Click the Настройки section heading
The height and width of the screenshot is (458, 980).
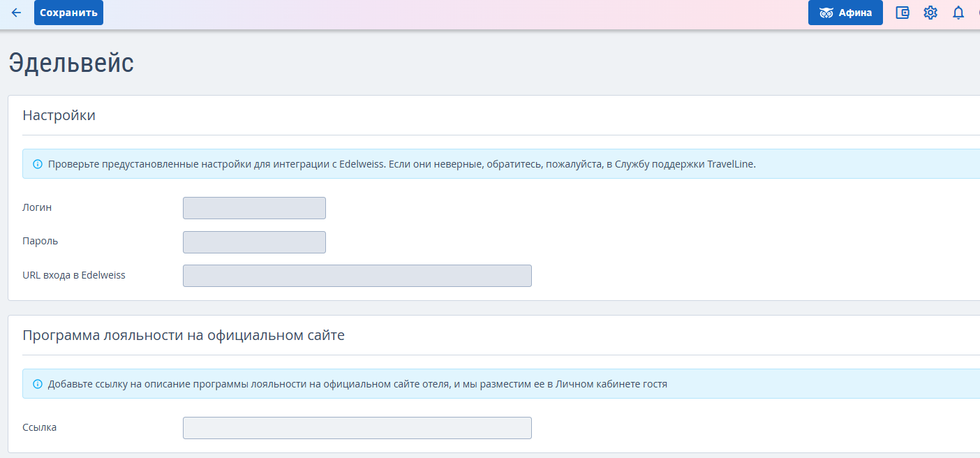tap(59, 115)
